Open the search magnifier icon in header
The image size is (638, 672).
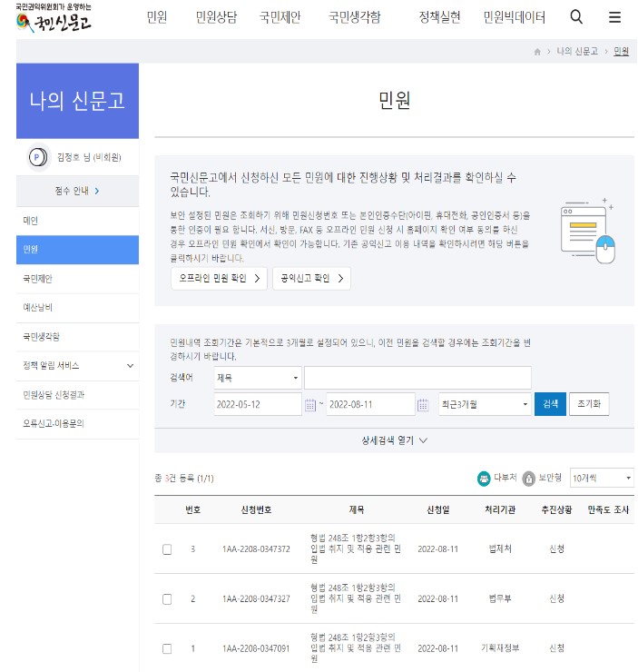pyautogui.click(x=576, y=17)
